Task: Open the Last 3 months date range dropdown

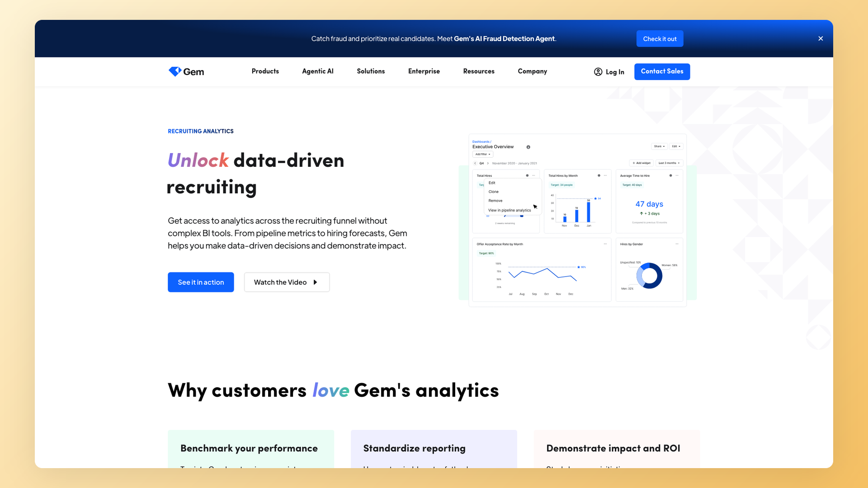Action: (x=669, y=163)
